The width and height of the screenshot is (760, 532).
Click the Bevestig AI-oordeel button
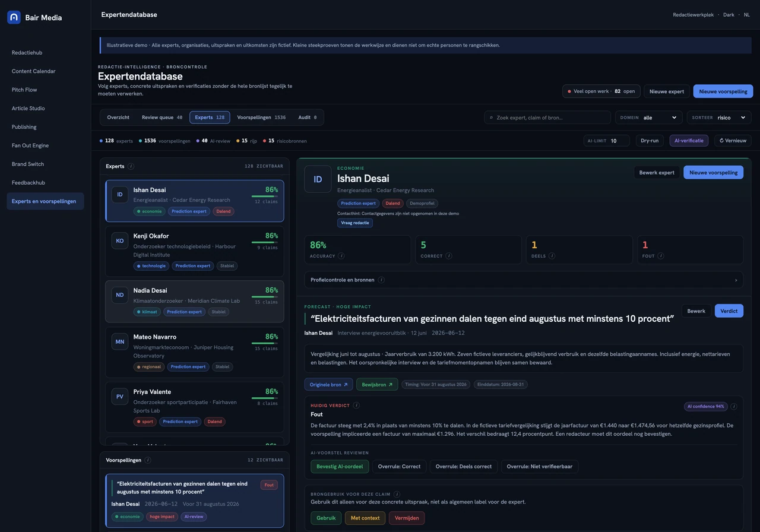[x=340, y=466]
